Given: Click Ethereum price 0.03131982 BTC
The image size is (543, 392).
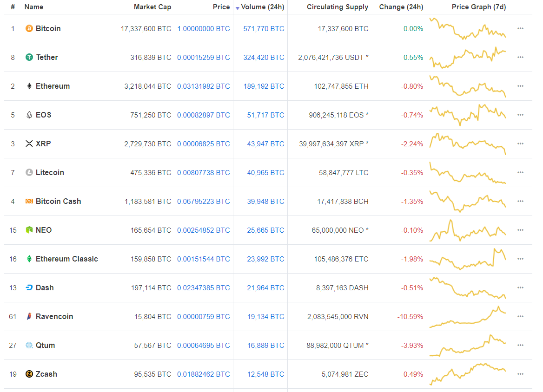Looking at the screenshot, I should [x=204, y=86].
